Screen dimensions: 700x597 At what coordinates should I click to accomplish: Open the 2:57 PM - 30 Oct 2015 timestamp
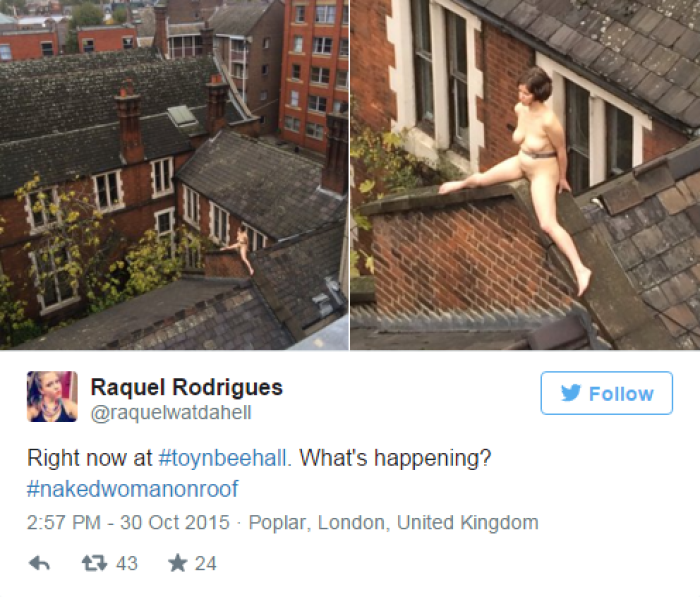[128, 522]
